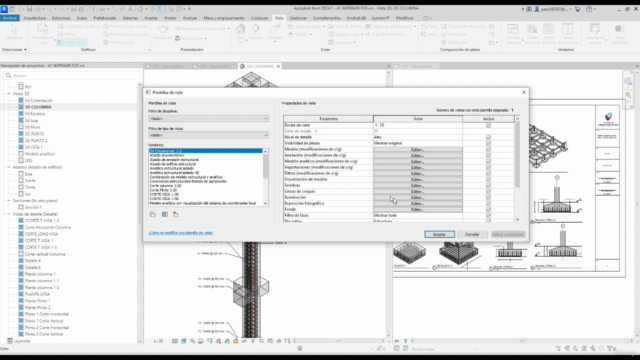Click the Perfil de corte tool in the ribbon
640x360 pixels.
click(x=119, y=42)
